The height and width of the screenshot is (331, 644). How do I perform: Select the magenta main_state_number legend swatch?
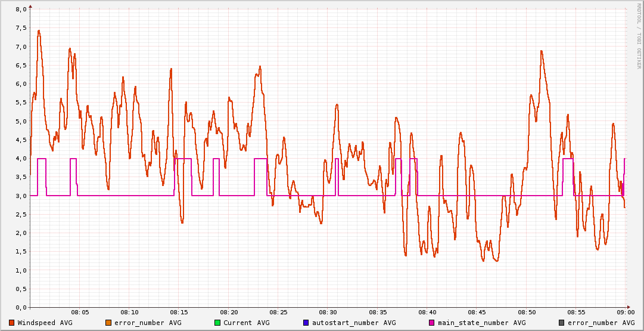pos(432,323)
